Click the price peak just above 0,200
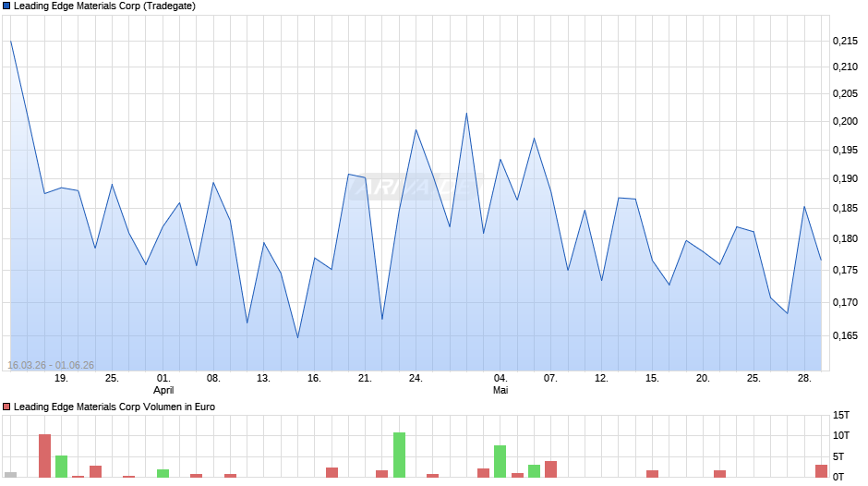Screen dimensions: 868x486 466,114
